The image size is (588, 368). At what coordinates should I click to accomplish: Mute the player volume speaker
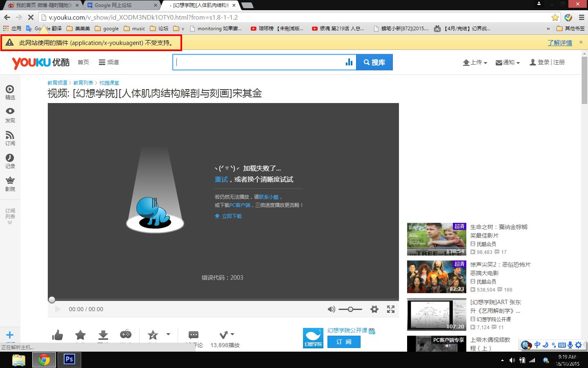(x=331, y=309)
